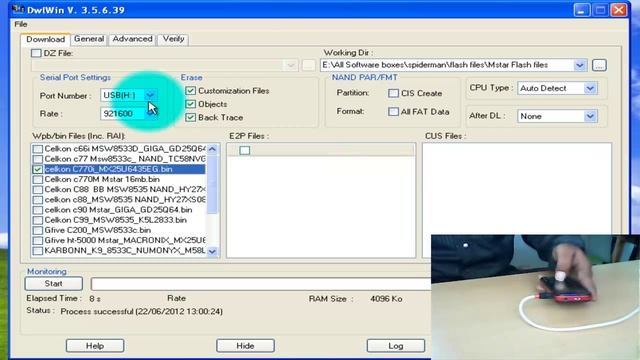
Task: Click the Elapsed Time 8 s value
Action: [95, 299]
